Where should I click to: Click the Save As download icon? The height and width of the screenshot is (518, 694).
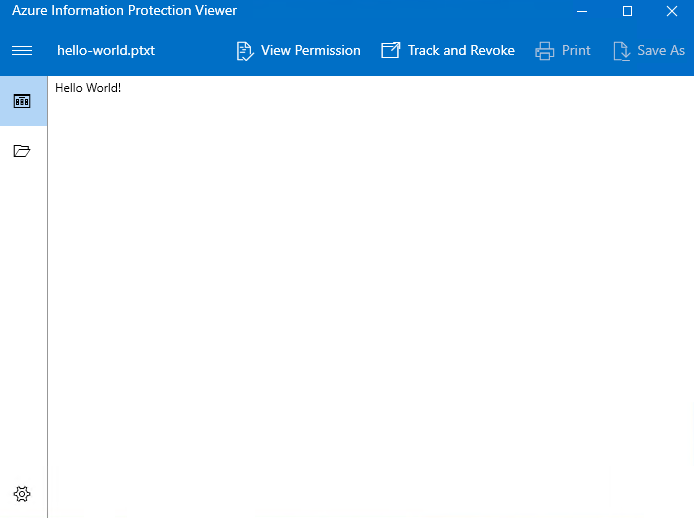[621, 51]
